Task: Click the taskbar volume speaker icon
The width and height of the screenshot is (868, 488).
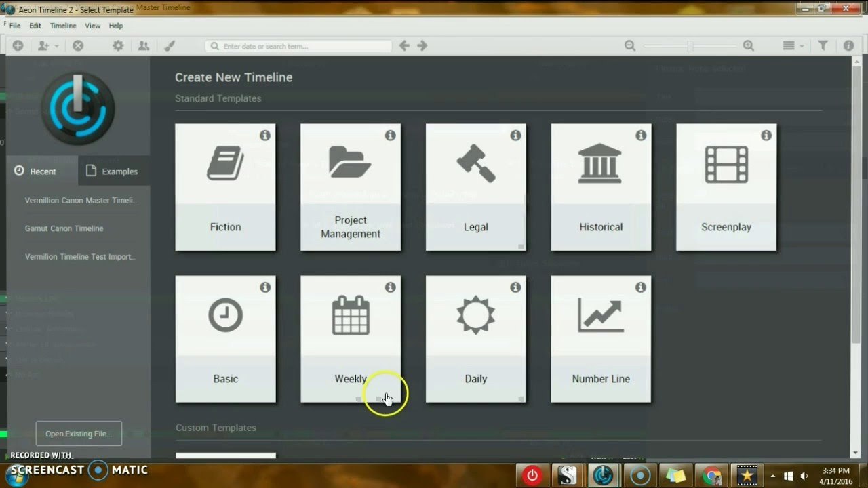Action: click(x=804, y=476)
